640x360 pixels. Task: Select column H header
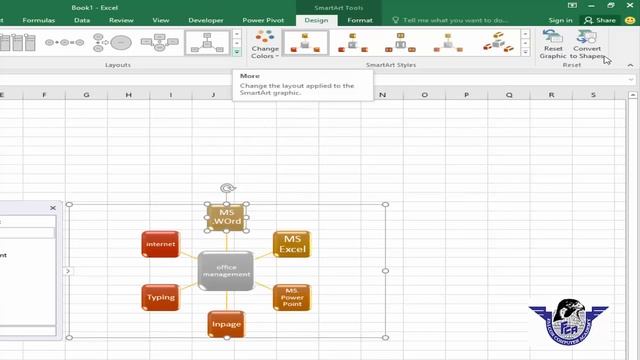click(x=129, y=95)
